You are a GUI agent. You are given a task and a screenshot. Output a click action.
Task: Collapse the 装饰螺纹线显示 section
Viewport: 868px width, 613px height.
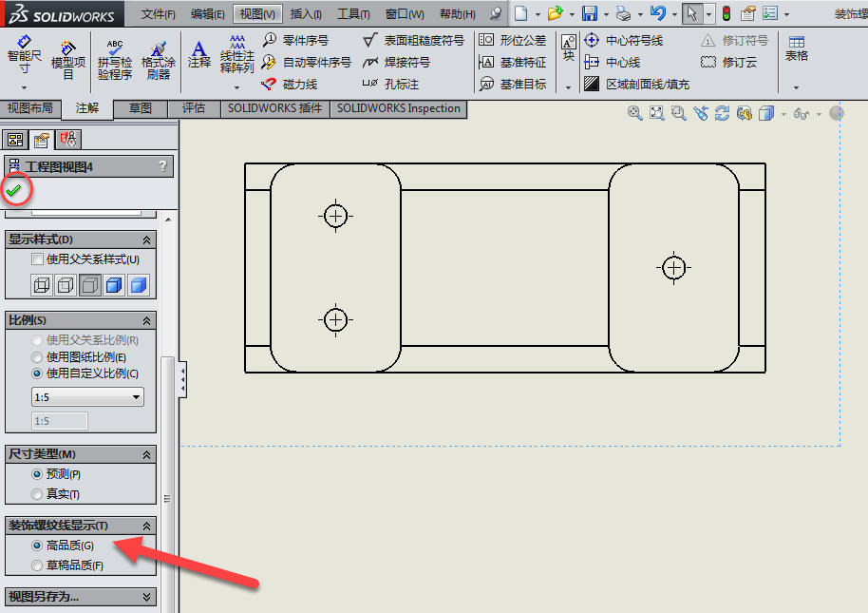146,527
